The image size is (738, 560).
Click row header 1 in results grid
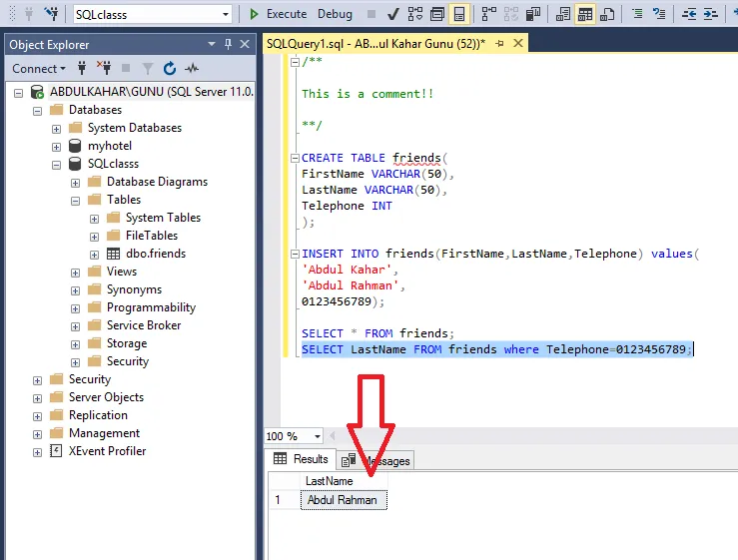click(284, 500)
